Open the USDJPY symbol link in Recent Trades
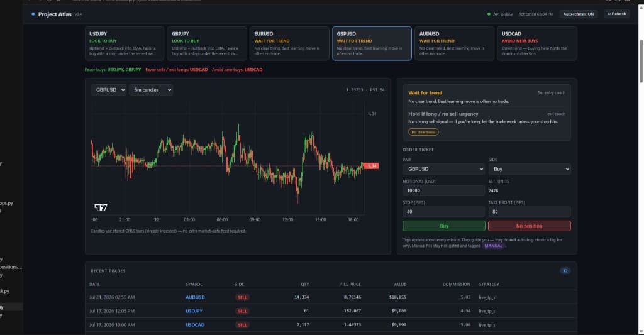 click(x=194, y=311)
